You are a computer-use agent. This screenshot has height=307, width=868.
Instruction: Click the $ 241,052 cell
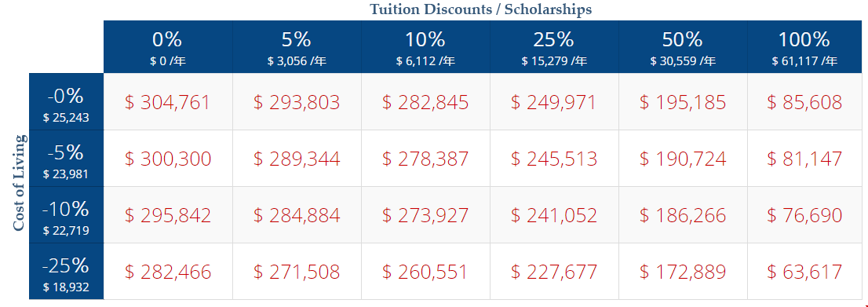554,215
